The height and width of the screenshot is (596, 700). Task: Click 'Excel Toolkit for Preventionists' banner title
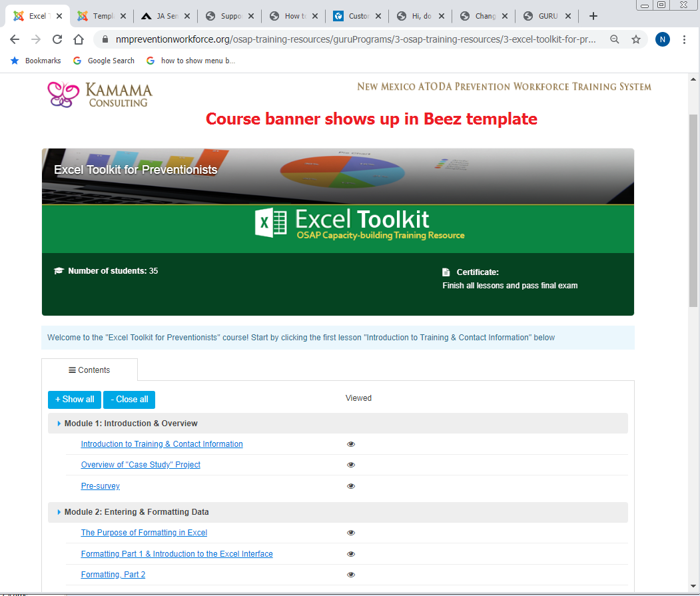pos(136,170)
